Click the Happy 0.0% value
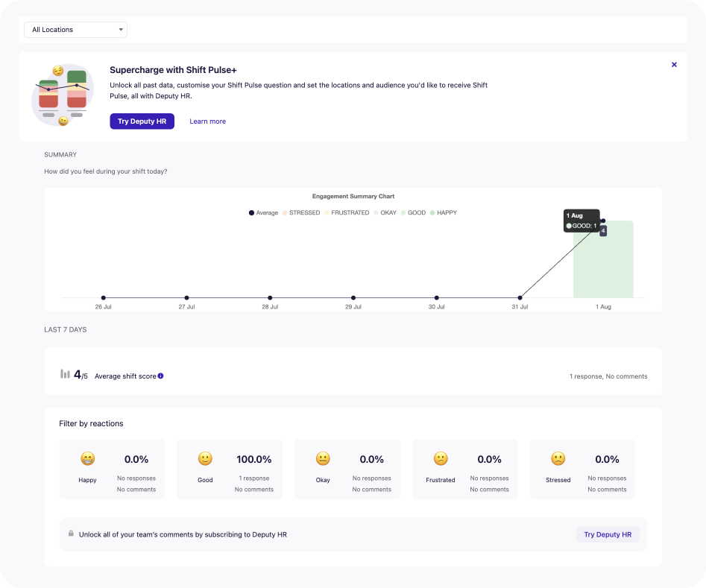Viewport: 706px width, 588px height. point(136,459)
